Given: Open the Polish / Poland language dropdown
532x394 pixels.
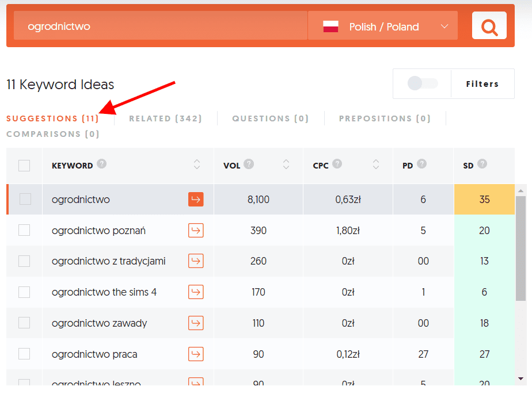Looking at the screenshot, I should (x=383, y=25).
